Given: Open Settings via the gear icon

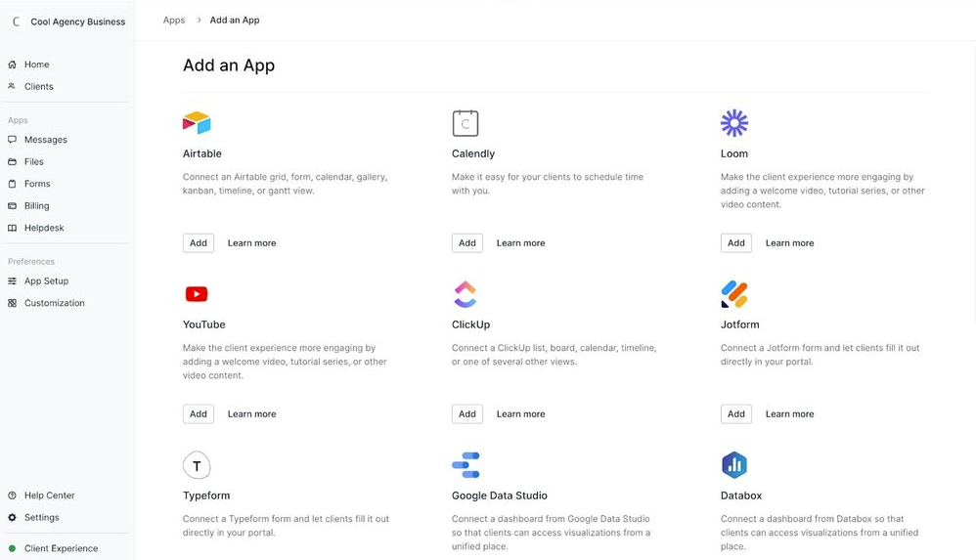Looking at the screenshot, I should click(13, 518).
